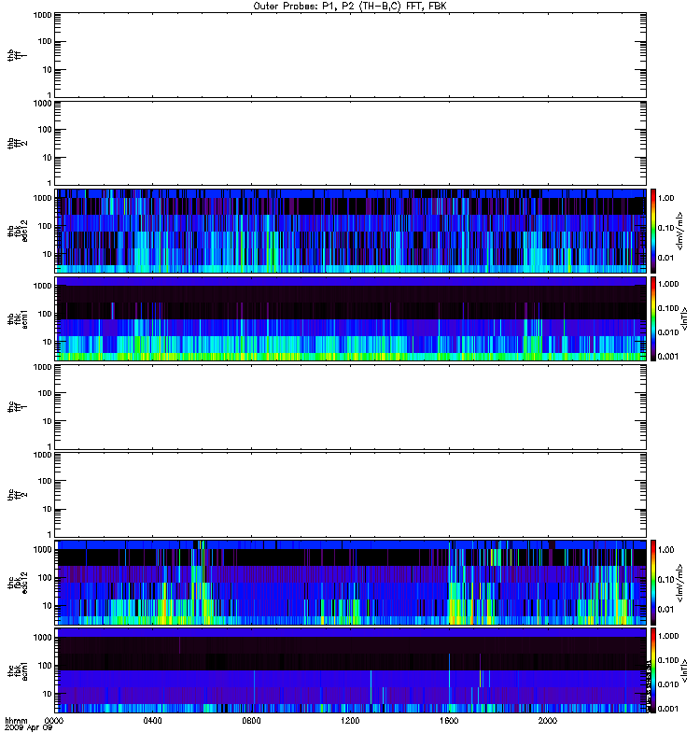Viewport: 700px width, 747px height.
Task: Select the 'thb fbk edc12' panel label
Action: click(17, 231)
